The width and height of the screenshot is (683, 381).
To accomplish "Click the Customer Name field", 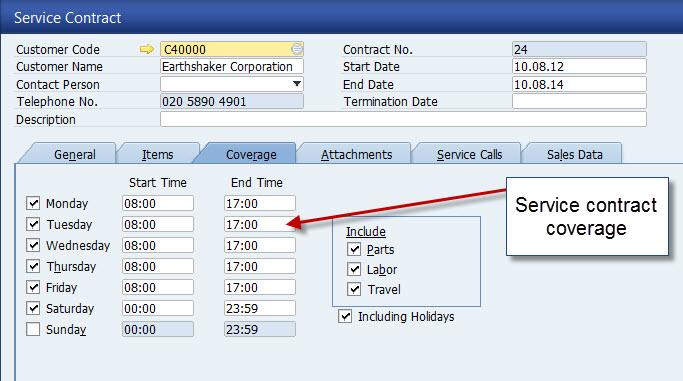I will [232, 66].
